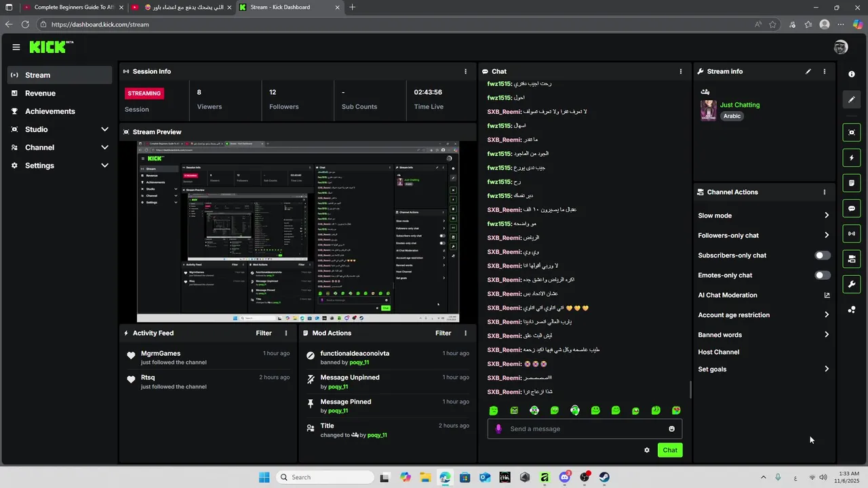Open Discord from the taskbar

[565, 477]
